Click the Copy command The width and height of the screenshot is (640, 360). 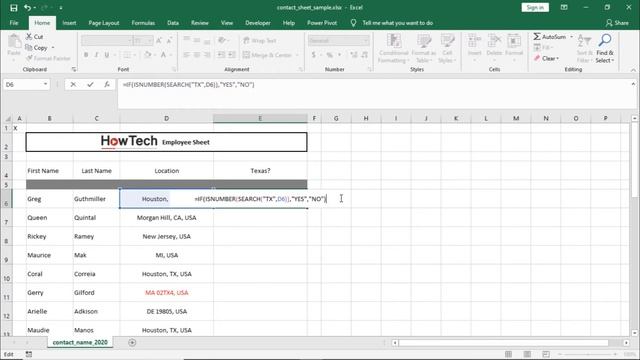click(37, 48)
